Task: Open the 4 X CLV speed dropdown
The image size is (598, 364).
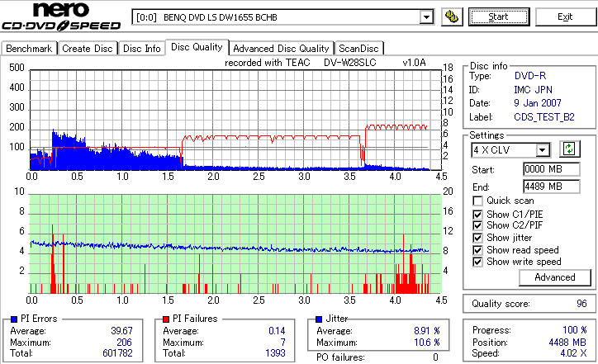Action: pyautogui.click(x=510, y=149)
